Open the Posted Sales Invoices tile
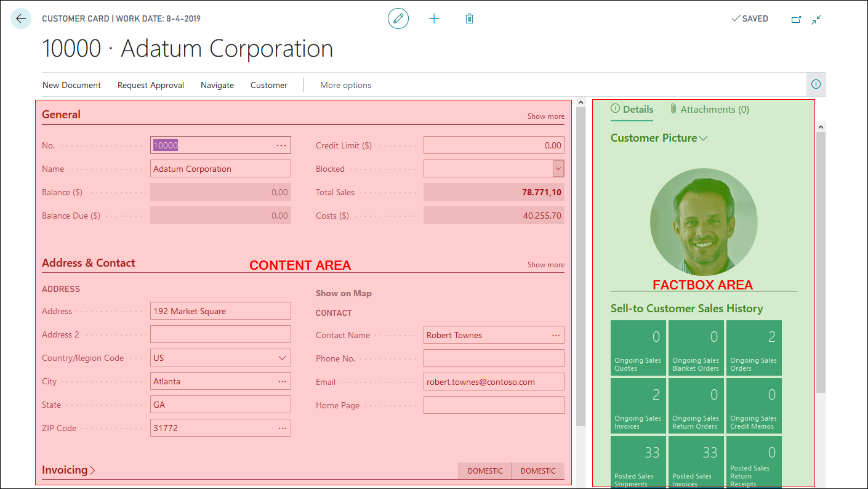 696,462
